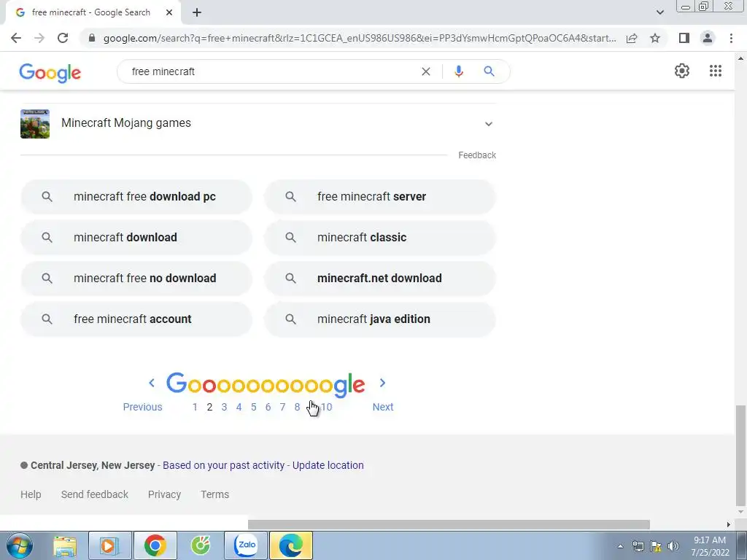
Task: Open the Windows Start button
Action: click(20, 545)
